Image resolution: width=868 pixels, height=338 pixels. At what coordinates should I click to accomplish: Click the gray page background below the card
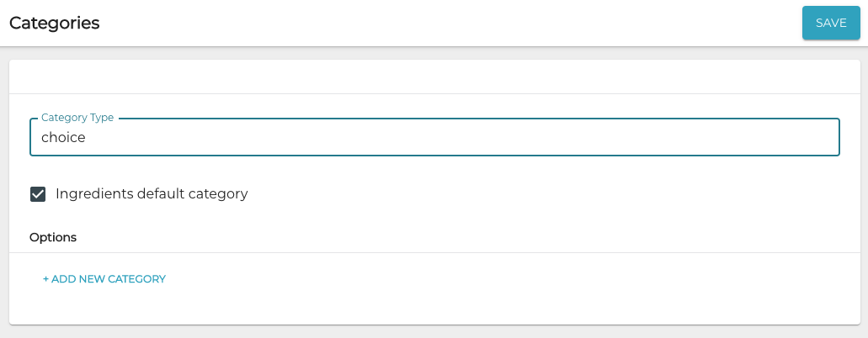(434, 331)
